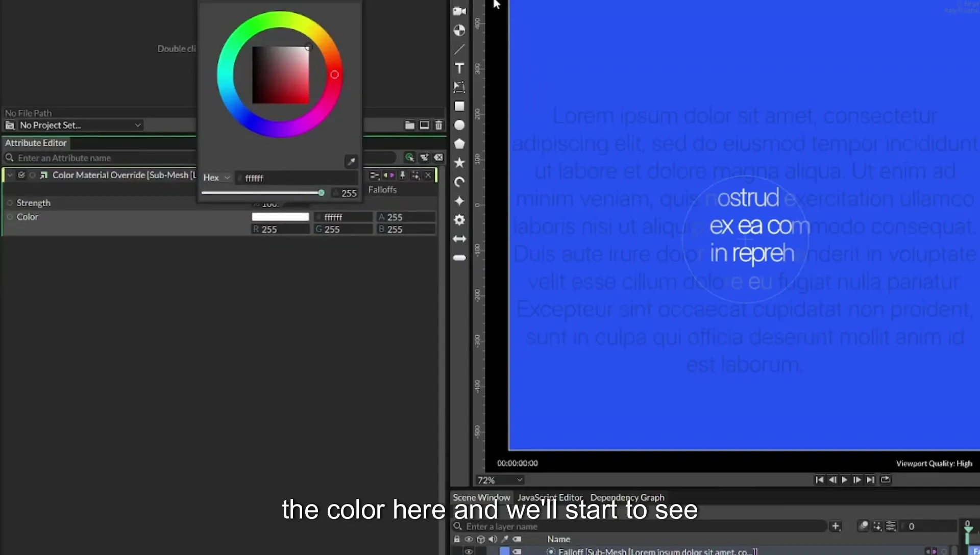
Task: Select the double Arrow shape tool
Action: pos(459,239)
